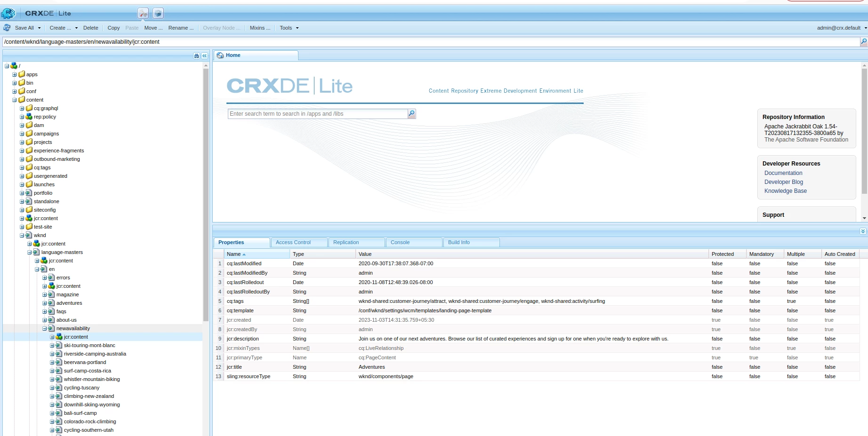The height and width of the screenshot is (436, 868).
Task: Click the home panel scroll down arrow
Action: tap(864, 218)
